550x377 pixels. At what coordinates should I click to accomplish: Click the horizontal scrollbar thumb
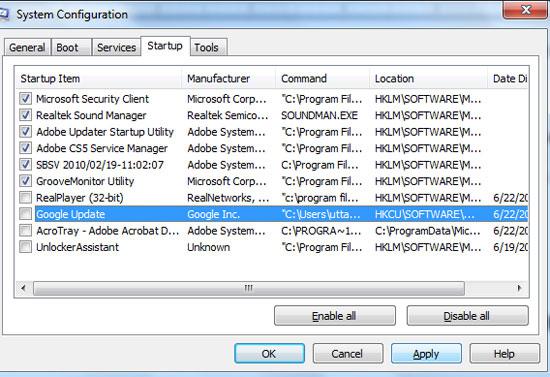(x=249, y=288)
